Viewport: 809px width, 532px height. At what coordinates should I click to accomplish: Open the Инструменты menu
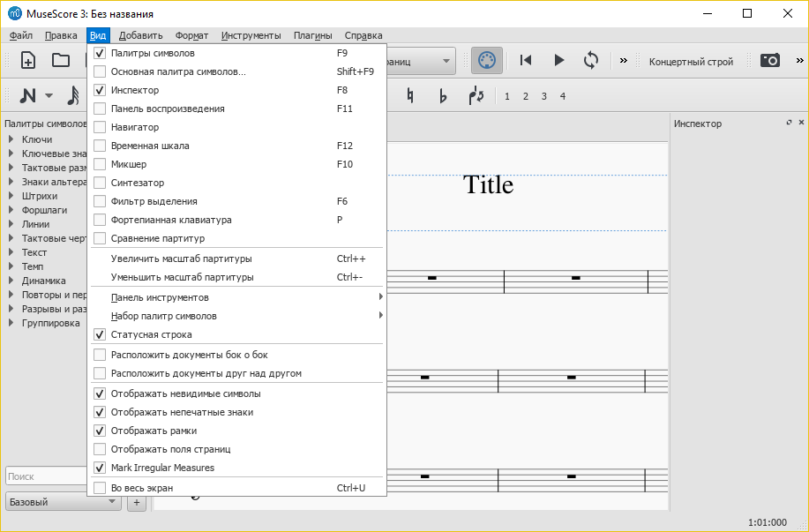click(251, 35)
